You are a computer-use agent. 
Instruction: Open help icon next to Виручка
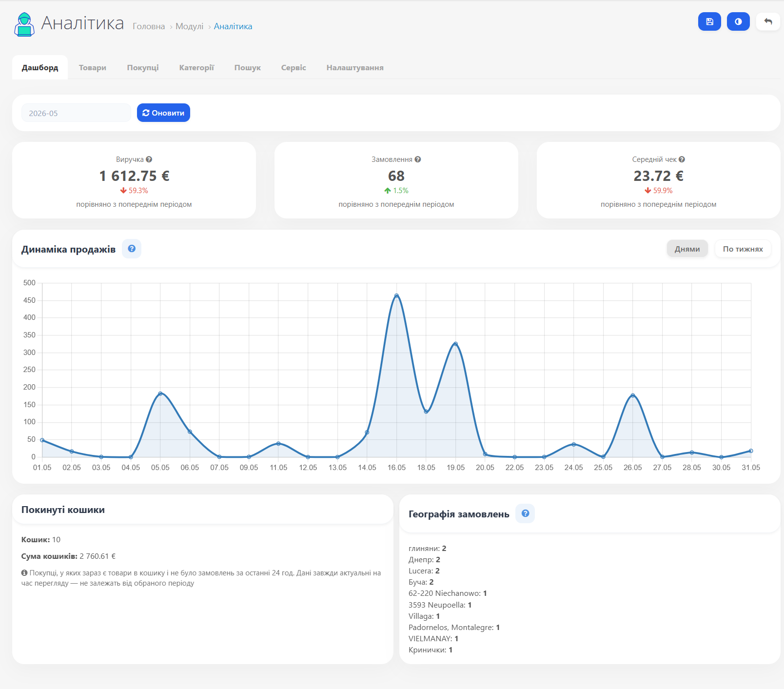point(149,159)
